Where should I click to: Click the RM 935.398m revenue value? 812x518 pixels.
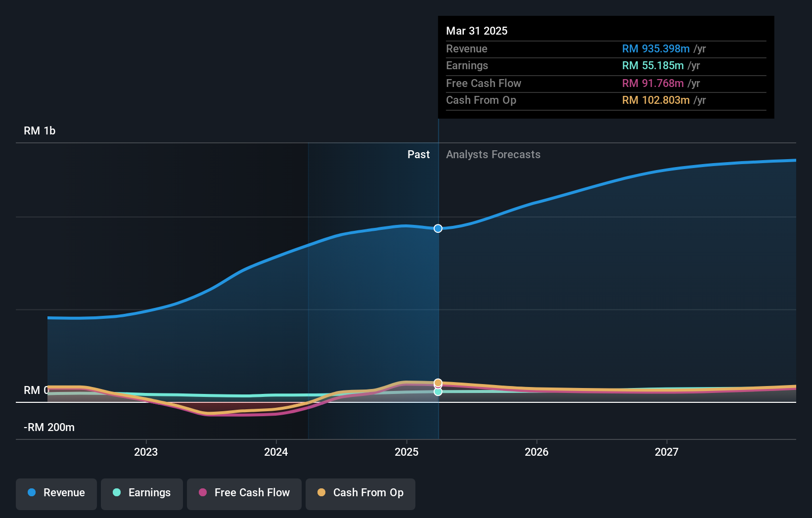click(x=656, y=48)
